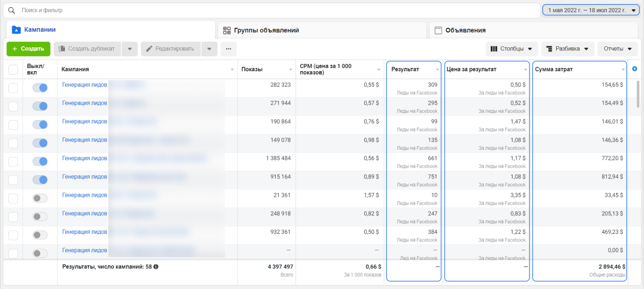This screenshot has width=644, height=289.
Task: Open the CPM column header arrow
Action: (379, 69)
